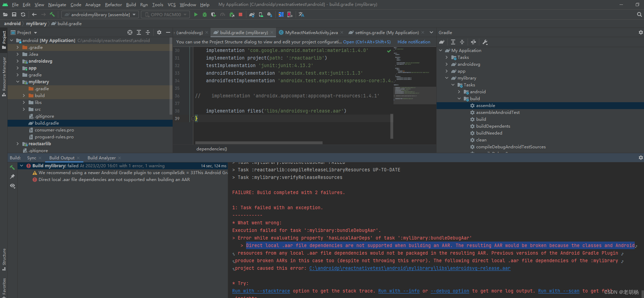Collapse the mylibrary folder in Project tree

click(x=18, y=82)
